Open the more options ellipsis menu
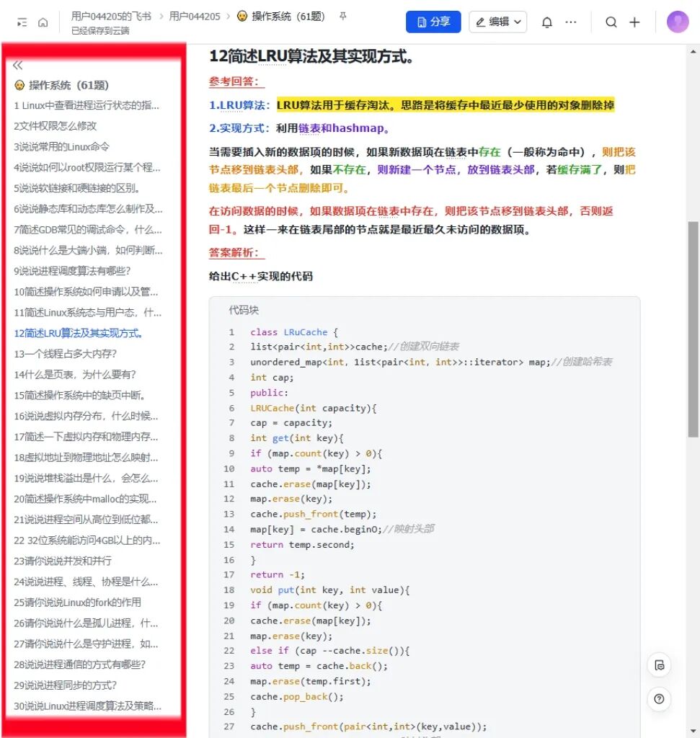Screen dimensions: 700x738 tap(570, 22)
